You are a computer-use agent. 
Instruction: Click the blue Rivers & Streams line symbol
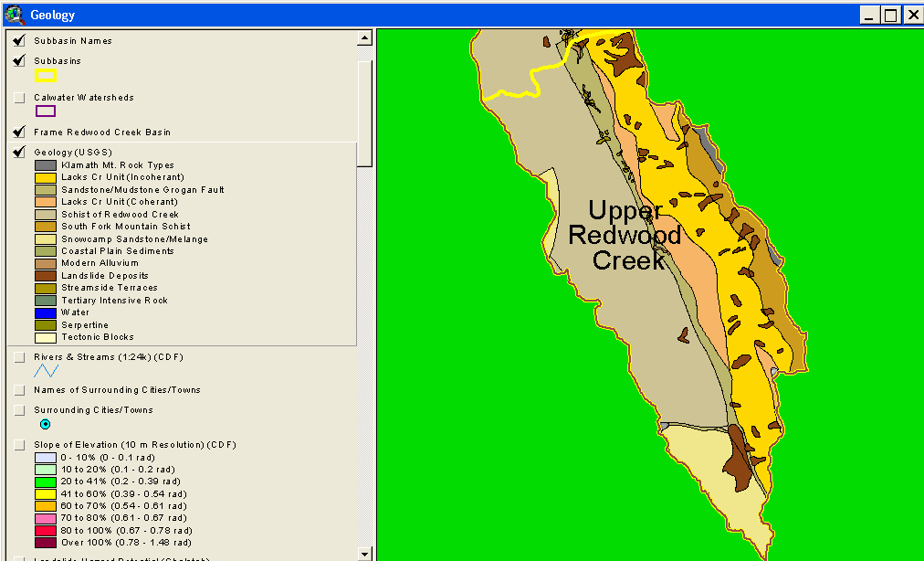pyautogui.click(x=46, y=370)
